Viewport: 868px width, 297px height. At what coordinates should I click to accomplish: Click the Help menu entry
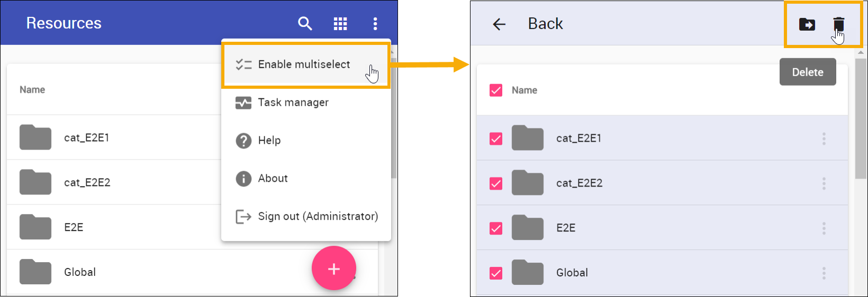coord(269,141)
